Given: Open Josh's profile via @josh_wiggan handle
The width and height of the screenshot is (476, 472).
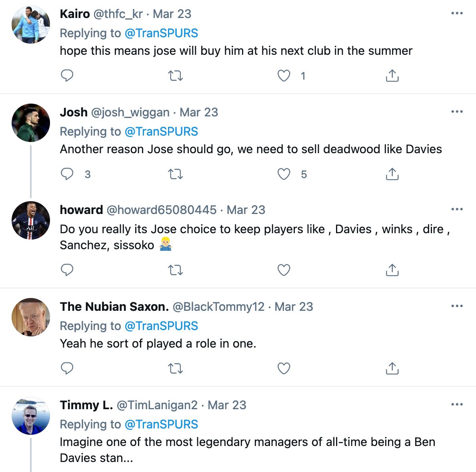Looking at the screenshot, I should tap(130, 112).
